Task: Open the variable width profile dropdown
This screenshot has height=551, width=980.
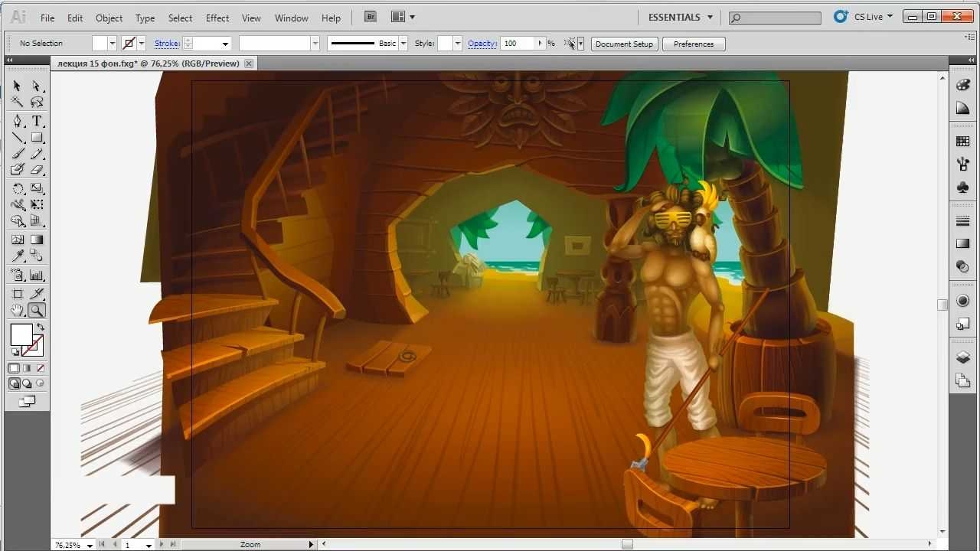Action: [315, 44]
